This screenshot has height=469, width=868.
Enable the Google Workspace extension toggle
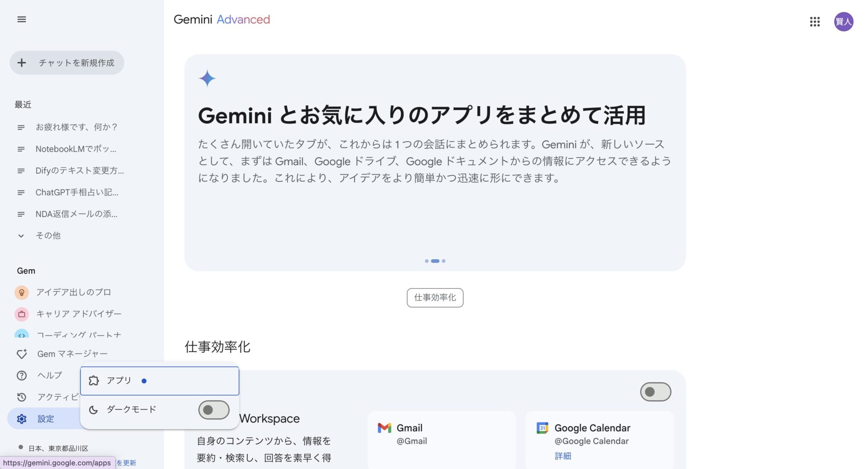[x=655, y=392]
